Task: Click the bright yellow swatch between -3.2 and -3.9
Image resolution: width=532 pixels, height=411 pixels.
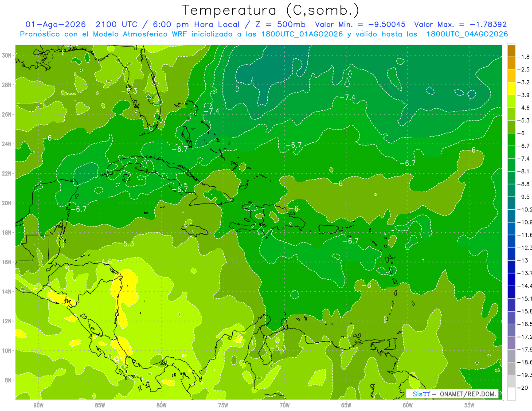Action: (x=511, y=89)
